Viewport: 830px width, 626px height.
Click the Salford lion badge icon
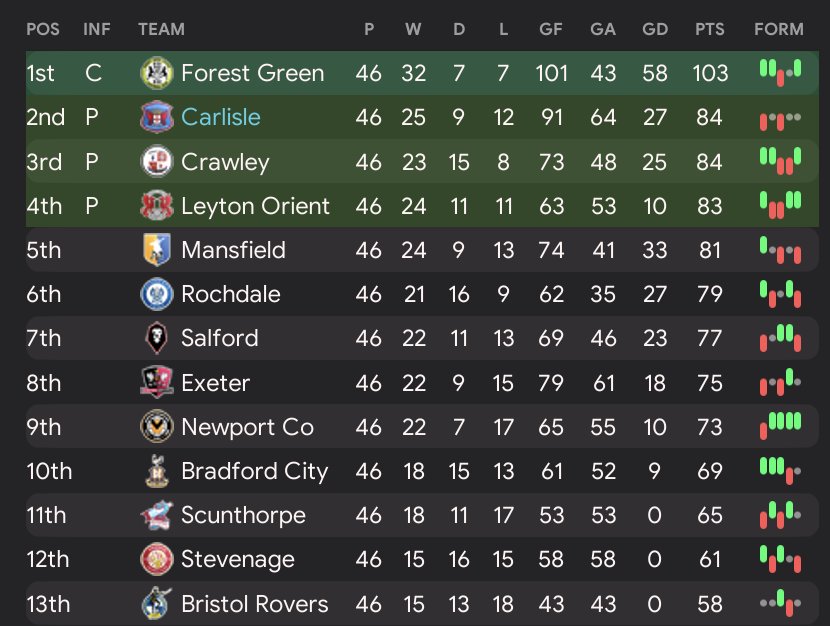pos(157,339)
